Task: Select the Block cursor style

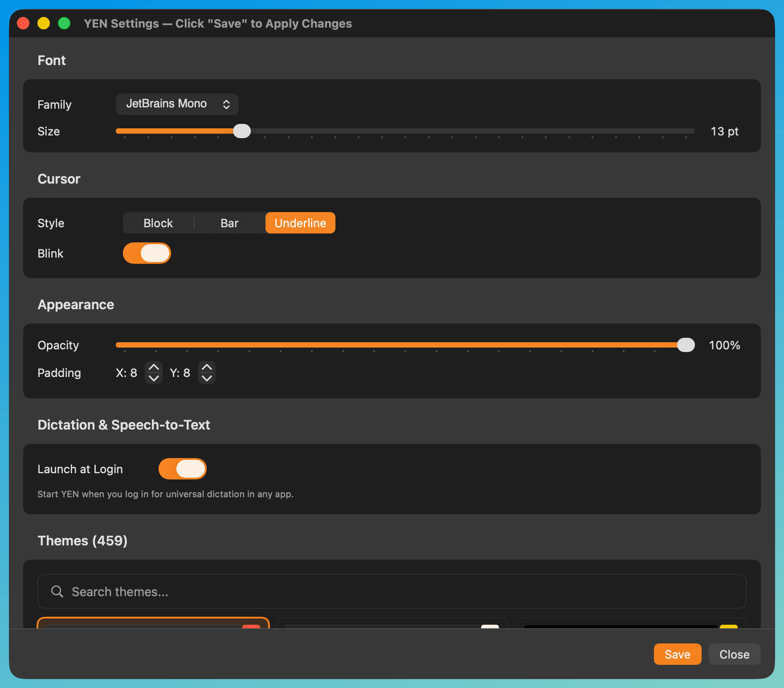Action: pos(158,223)
